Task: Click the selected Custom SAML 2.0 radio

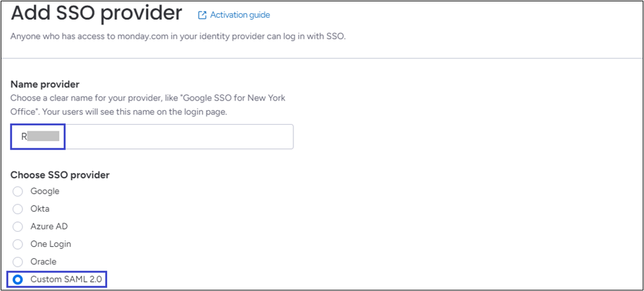Action: [x=18, y=280]
